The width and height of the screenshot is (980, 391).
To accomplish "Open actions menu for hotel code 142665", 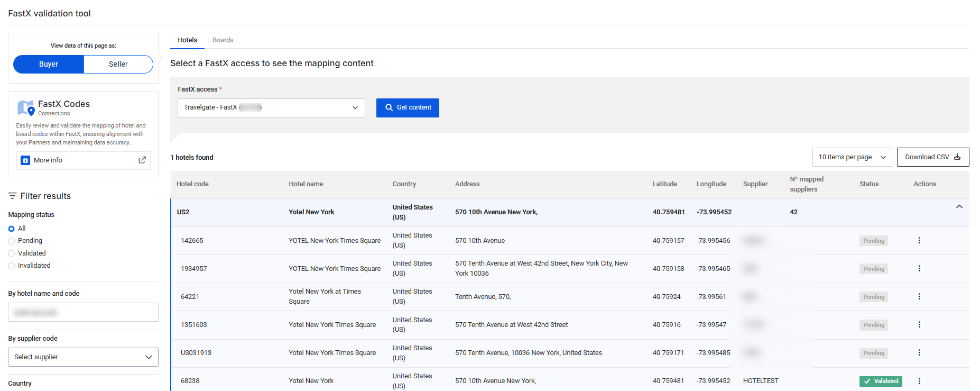I will coord(919,241).
